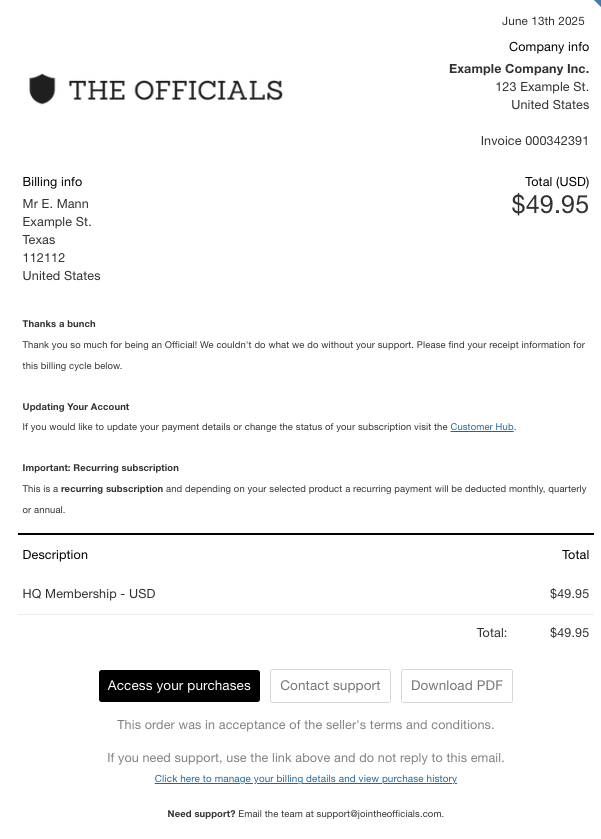Click the Billing info heading
The image size is (601, 839).
coord(52,182)
